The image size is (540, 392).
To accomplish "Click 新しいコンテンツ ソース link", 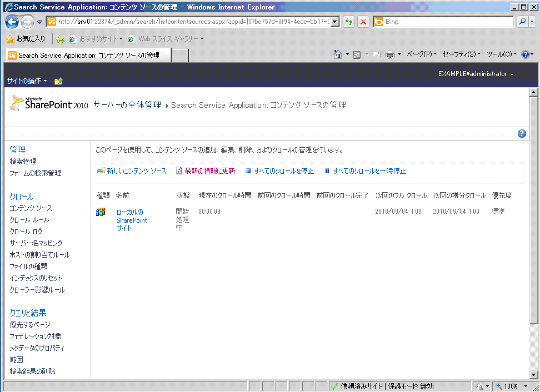I will [137, 170].
